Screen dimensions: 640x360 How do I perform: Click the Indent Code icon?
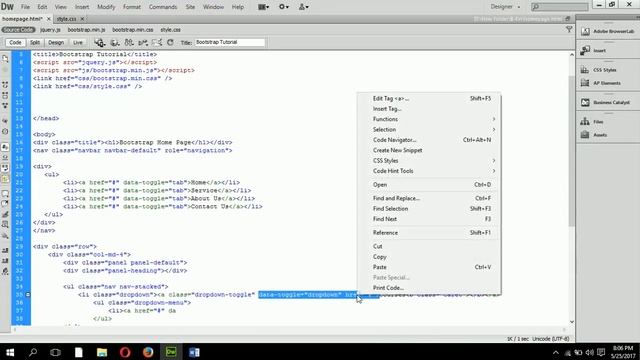coord(5,250)
